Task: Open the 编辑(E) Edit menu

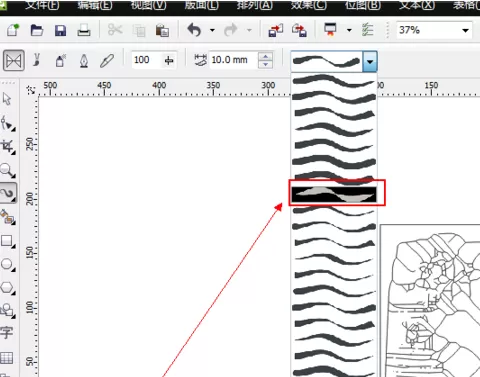Action: (95, 5)
